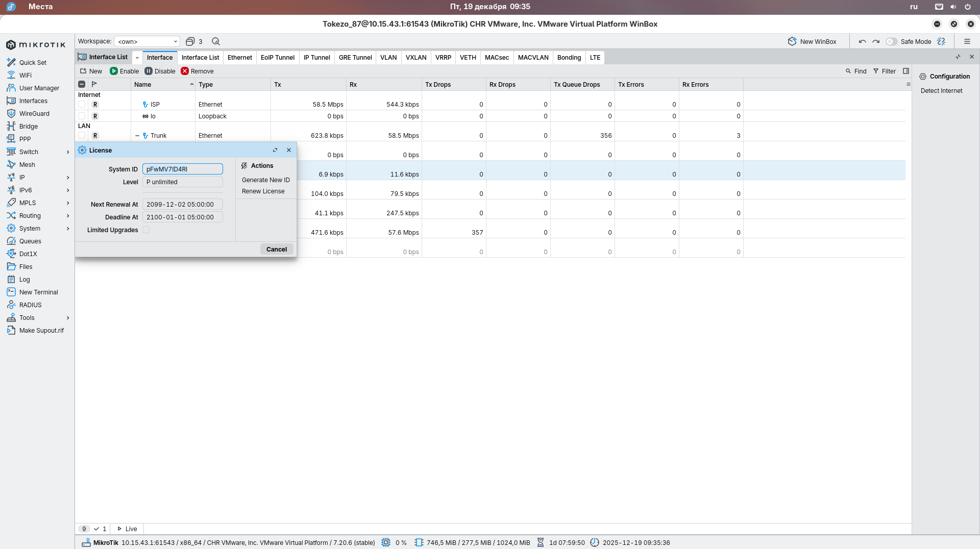This screenshot has width=980, height=549.
Task: Click the red Remove icon
Action: [x=185, y=71]
